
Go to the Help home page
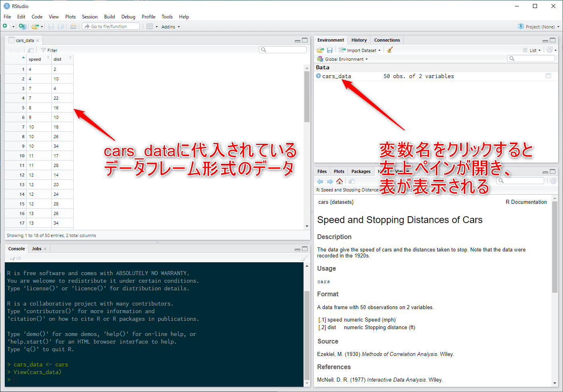pos(340,181)
